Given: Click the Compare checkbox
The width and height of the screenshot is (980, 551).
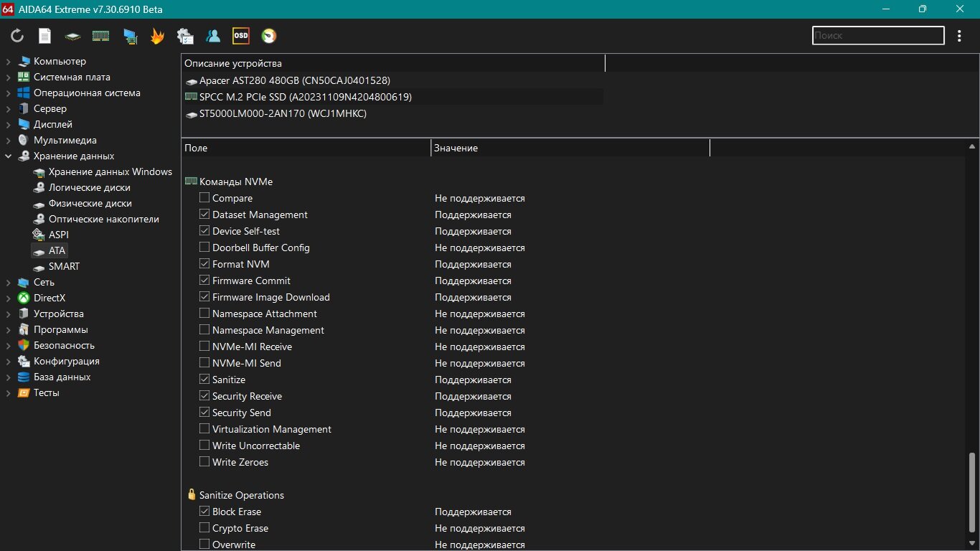Looking at the screenshot, I should 204,198.
